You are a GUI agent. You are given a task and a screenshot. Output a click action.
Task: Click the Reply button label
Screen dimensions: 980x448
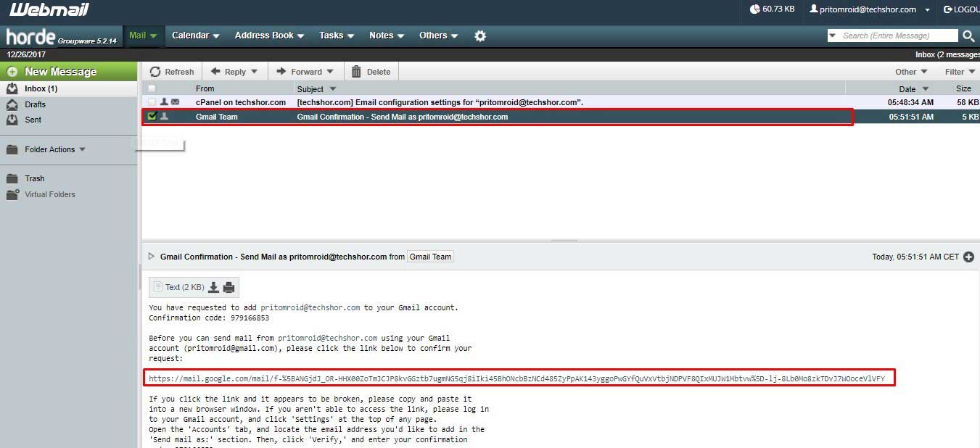pos(235,72)
